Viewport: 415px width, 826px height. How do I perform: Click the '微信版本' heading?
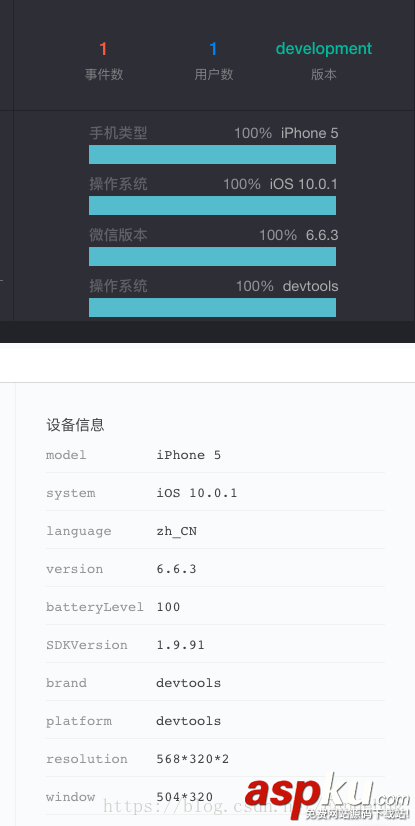[x=118, y=235]
